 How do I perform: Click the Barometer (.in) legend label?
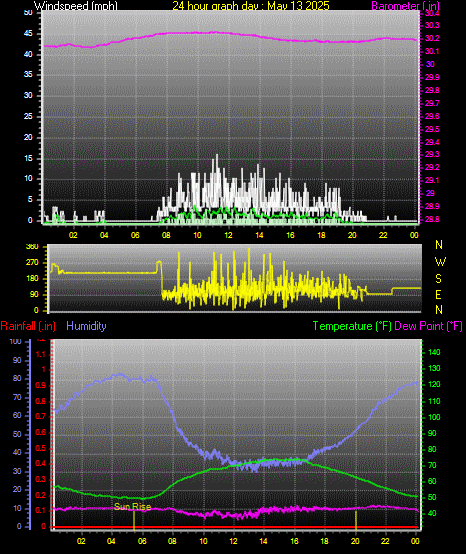(406, 6)
